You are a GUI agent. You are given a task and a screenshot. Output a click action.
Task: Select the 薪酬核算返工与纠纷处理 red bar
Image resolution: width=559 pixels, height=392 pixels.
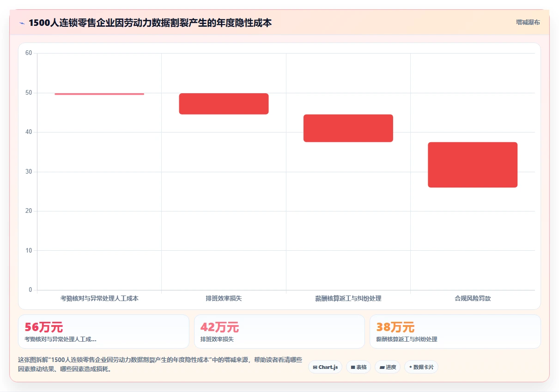click(x=348, y=128)
